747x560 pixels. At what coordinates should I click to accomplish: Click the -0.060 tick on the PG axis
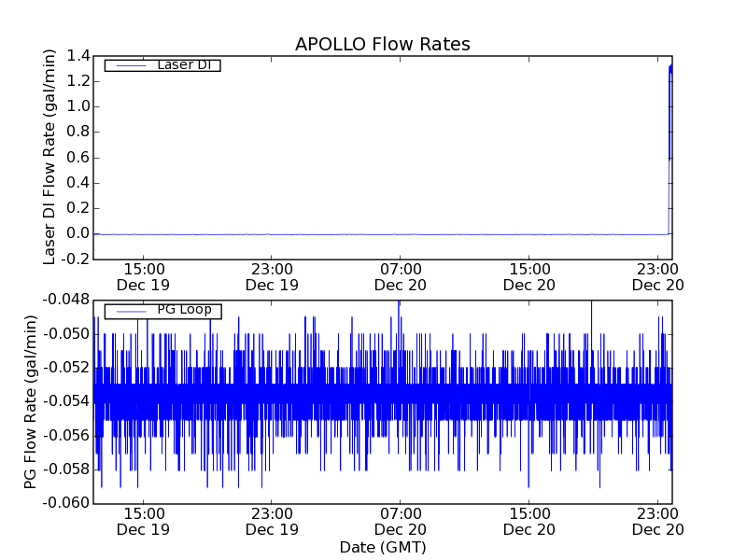point(65,503)
